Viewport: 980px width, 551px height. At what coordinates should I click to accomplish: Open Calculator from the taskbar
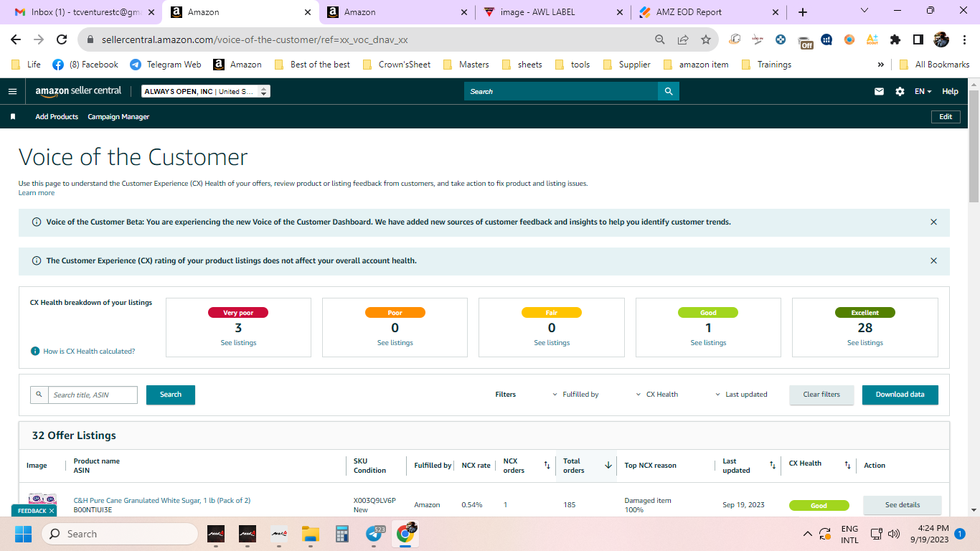[341, 534]
